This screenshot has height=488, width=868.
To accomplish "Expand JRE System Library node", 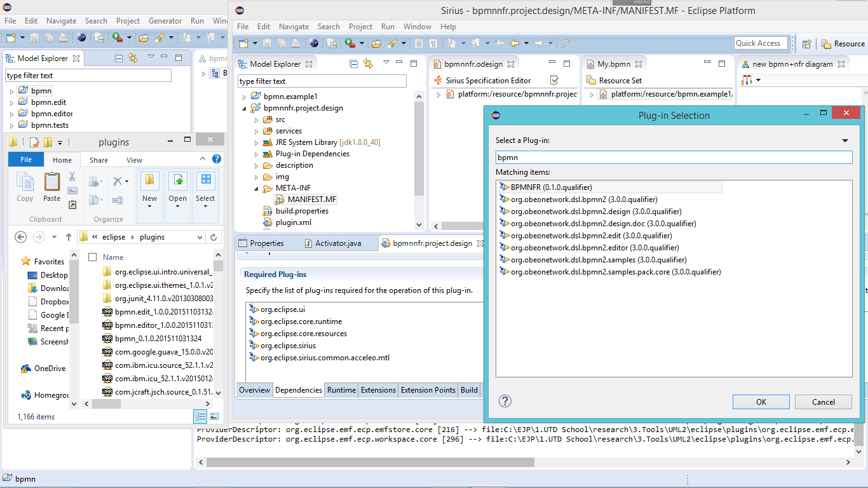I will pyautogui.click(x=257, y=142).
